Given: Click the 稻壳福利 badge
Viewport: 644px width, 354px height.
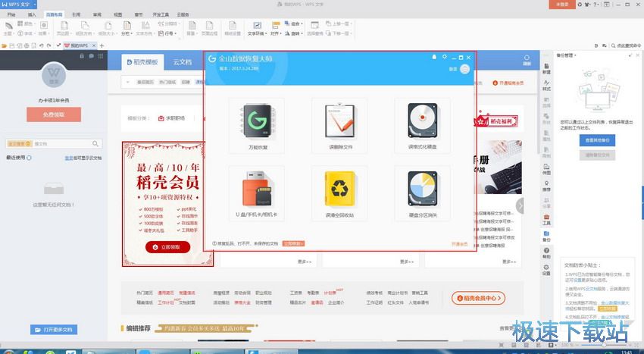Looking at the screenshot, I should pos(496,121).
